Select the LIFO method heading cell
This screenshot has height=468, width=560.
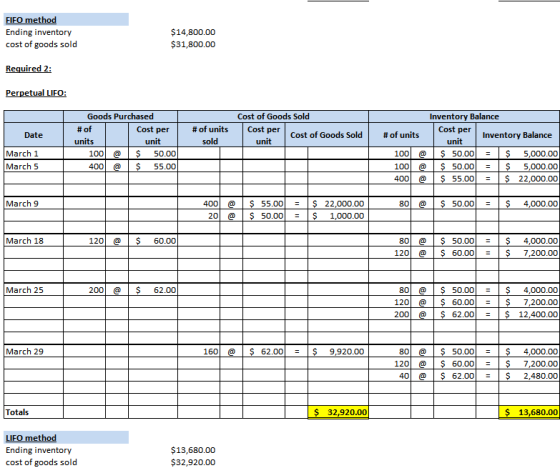click(x=66, y=438)
